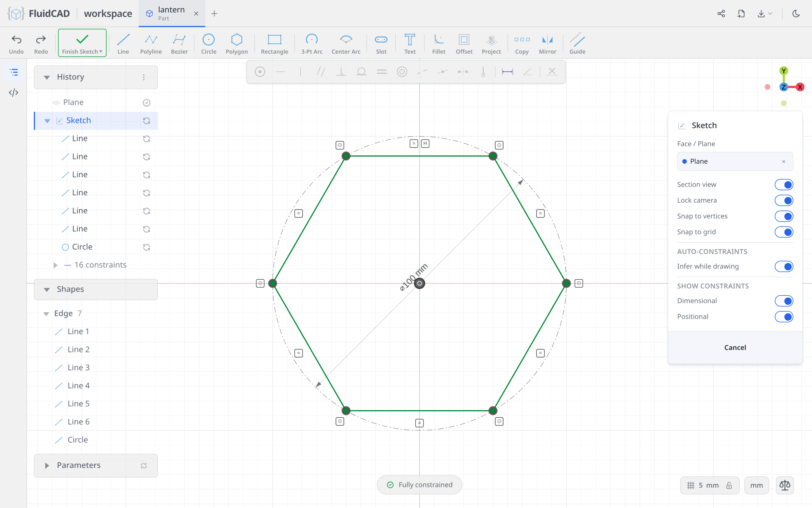Turn off Section view switch
This screenshot has height=508, width=812.
click(x=784, y=185)
